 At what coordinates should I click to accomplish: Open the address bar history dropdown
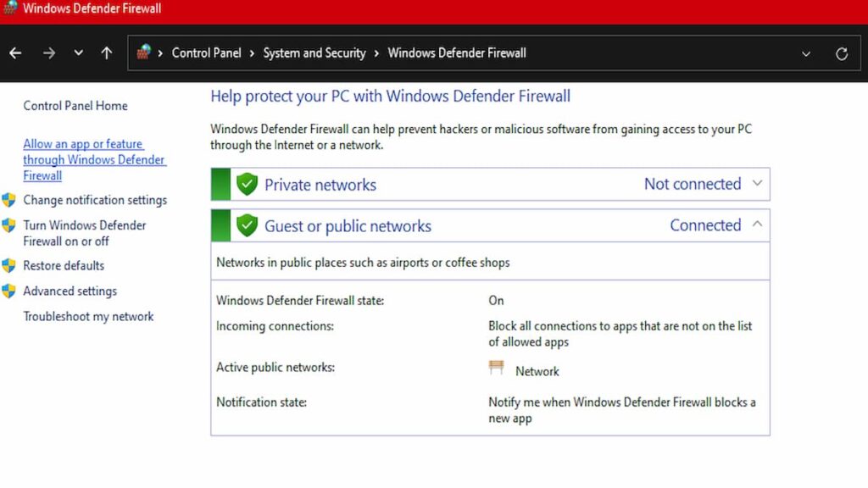point(806,53)
